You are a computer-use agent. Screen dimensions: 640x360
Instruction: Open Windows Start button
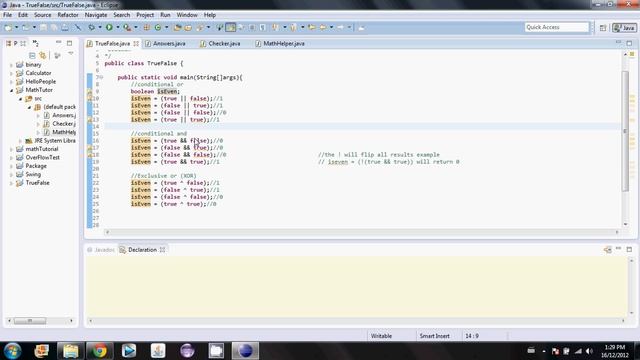pyautogui.click(x=12, y=351)
